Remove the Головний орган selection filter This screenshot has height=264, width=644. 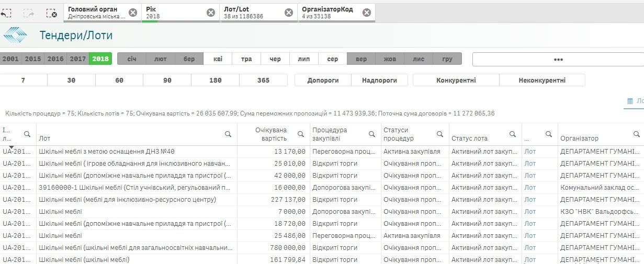click(133, 13)
